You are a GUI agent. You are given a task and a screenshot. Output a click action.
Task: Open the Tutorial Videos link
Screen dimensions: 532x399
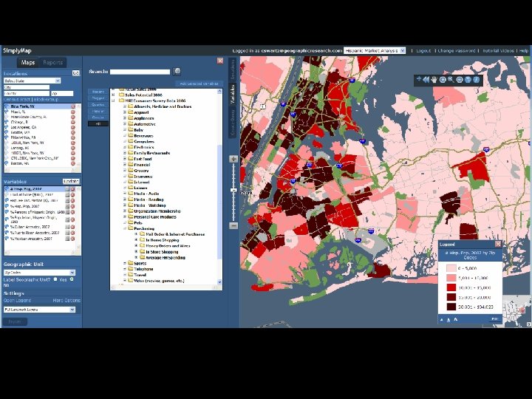498,50
